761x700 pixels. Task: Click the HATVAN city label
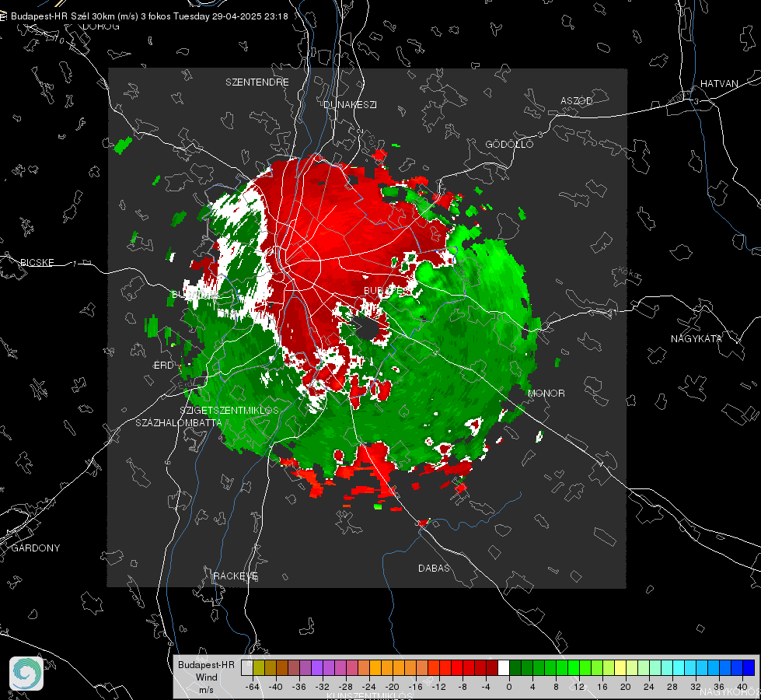(x=719, y=84)
